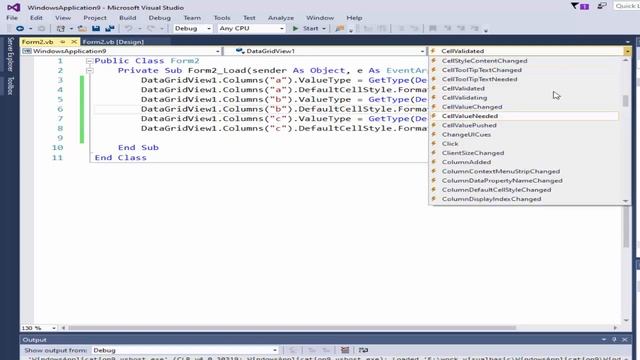The width and height of the screenshot is (640, 360).
Task: Open the Team menu
Action: click(192, 18)
